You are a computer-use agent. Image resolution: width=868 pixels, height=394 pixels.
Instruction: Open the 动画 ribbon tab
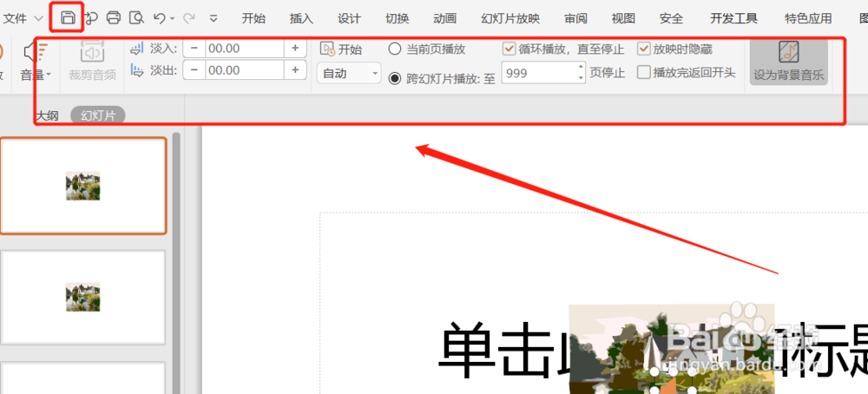point(445,18)
